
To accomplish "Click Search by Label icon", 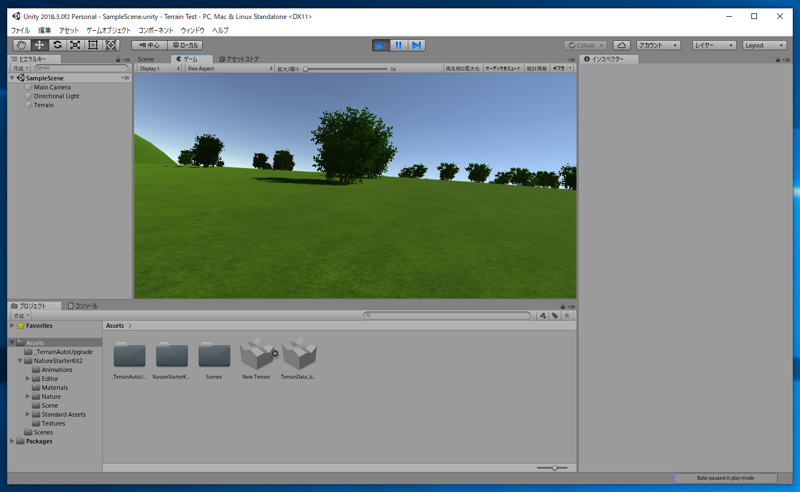I will click(555, 315).
